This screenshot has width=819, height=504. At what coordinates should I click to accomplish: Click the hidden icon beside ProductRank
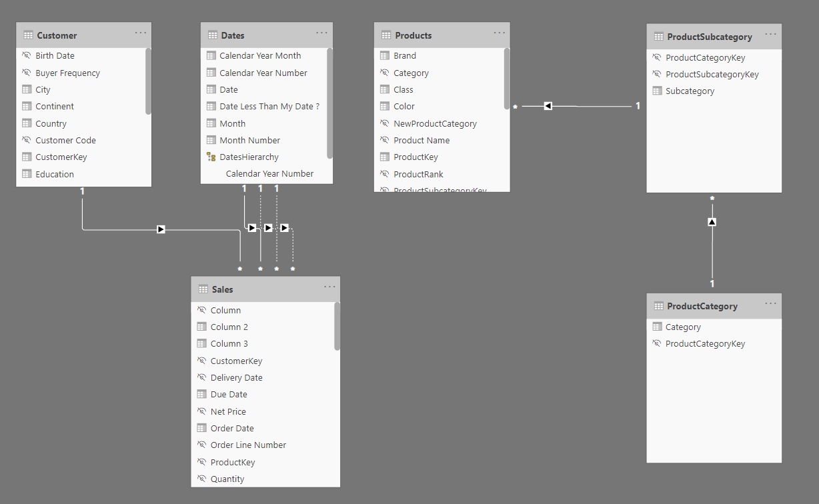click(385, 174)
